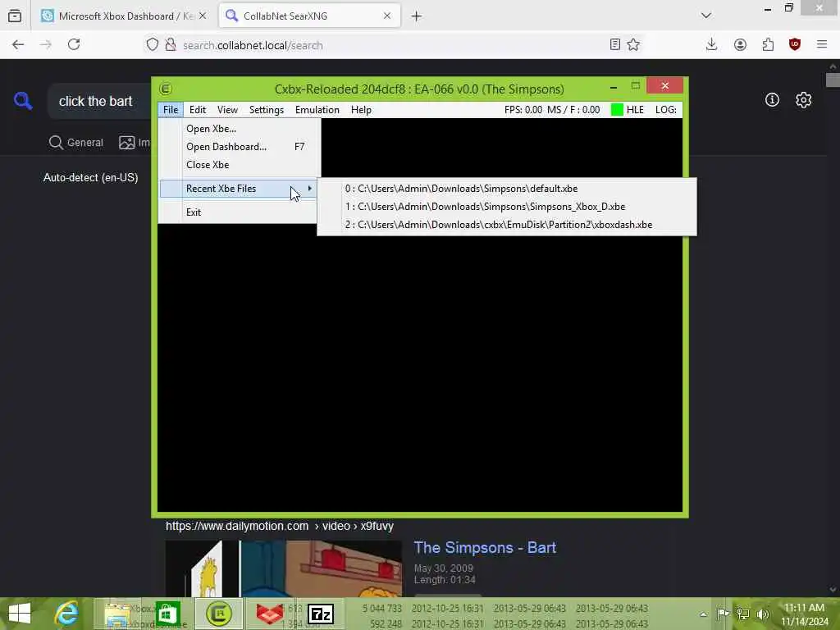Screen dimensions: 840x630
Task: Open the browser downloads panel
Action: (711, 44)
